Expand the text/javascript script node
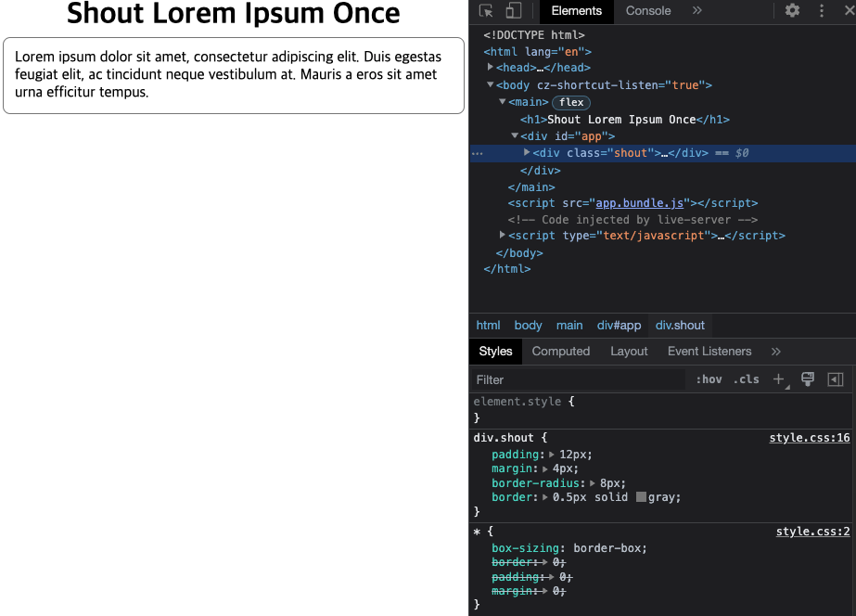Screen dimensions: 856x616 click(503, 235)
